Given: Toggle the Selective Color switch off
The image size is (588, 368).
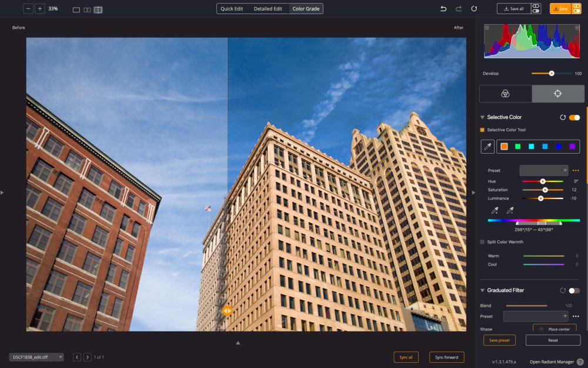Looking at the screenshot, I should pos(574,117).
